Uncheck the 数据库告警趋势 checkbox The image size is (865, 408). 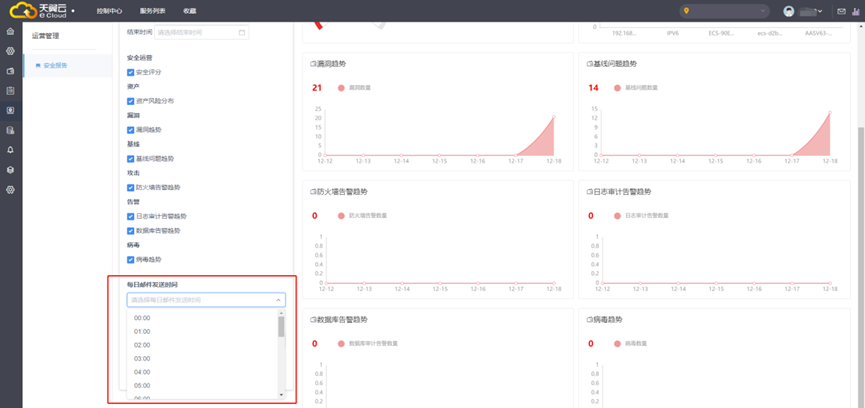pyautogui.click(x=131, y=230)
